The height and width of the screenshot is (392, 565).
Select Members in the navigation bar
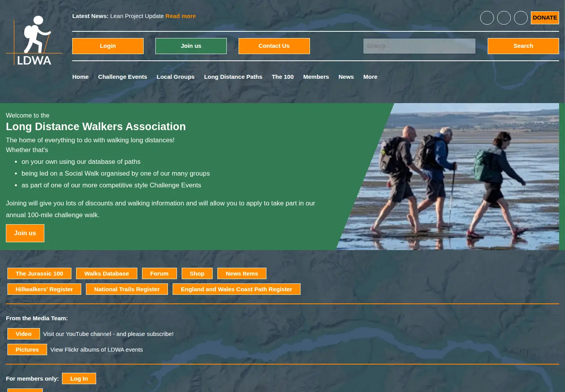[x=316, y=77]
